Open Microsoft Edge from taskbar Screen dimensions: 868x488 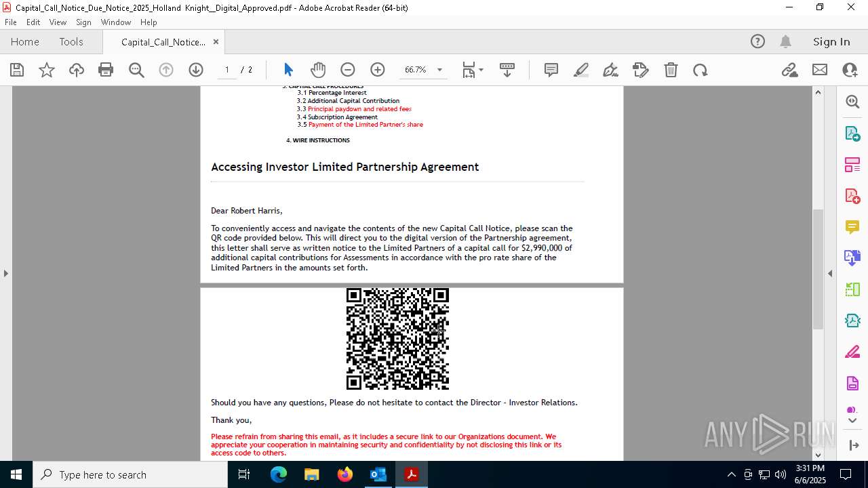pyautogui.click(x=279, y=474)
